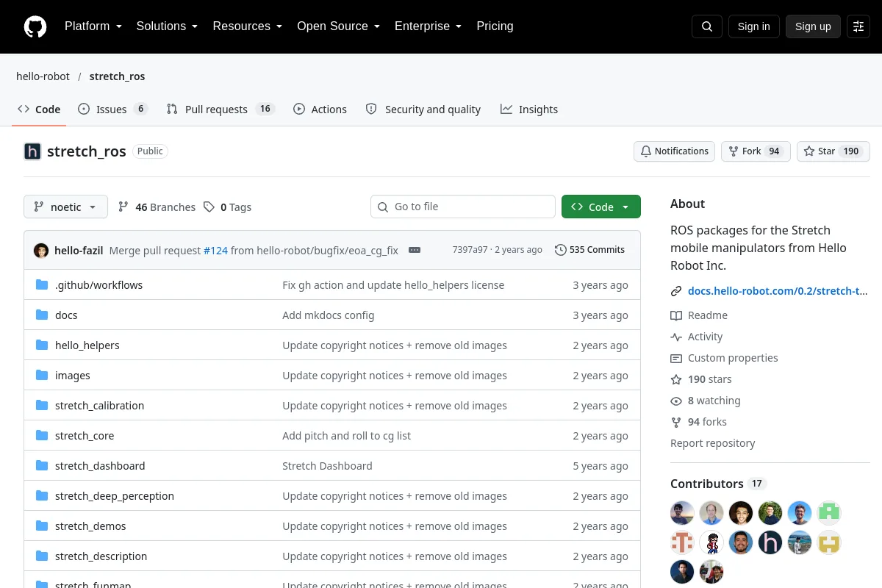Open the stretch_dashboard folder name

(x=100, y=466)
